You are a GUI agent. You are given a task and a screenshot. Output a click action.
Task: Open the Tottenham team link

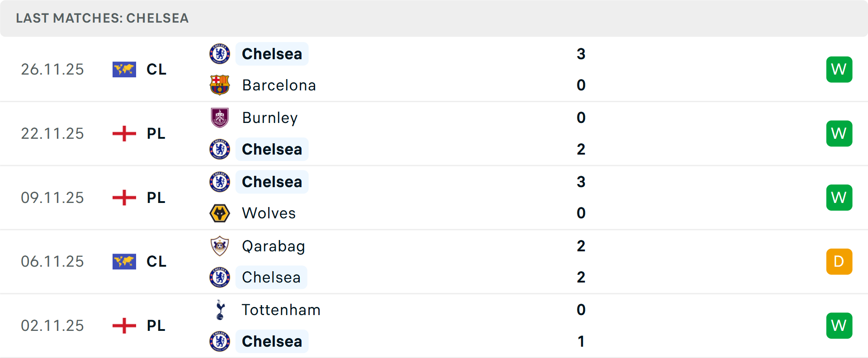(x=281, y=310)
